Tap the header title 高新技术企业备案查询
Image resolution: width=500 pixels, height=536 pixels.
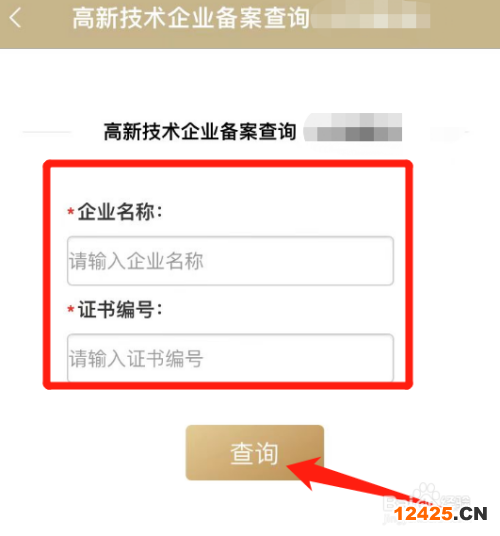(191, 18)
